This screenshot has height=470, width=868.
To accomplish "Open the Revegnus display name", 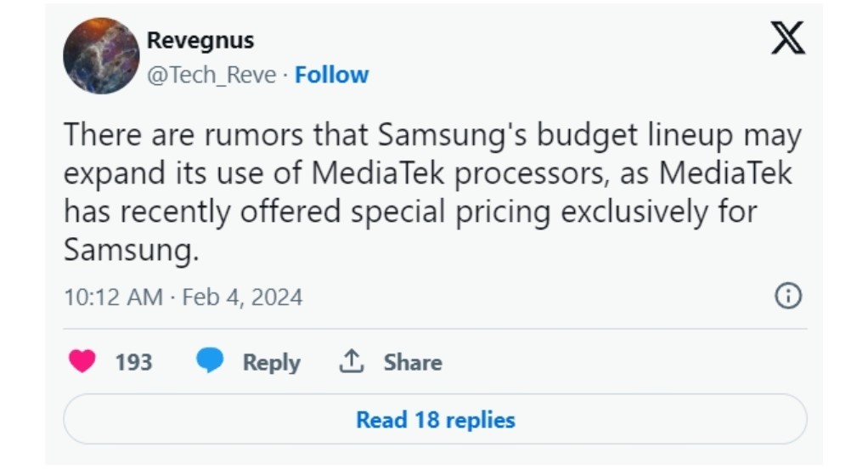I will 200,41.
